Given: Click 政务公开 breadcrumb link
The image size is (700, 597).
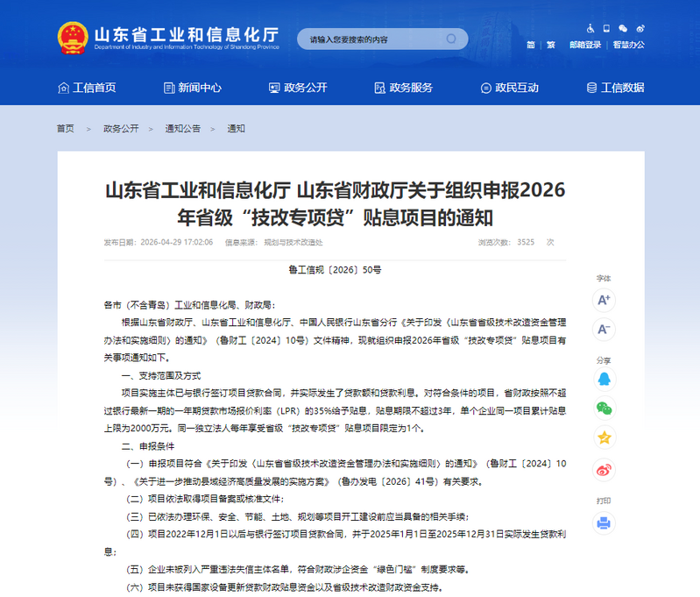Looking at the screenshot, I should point(121,129).
